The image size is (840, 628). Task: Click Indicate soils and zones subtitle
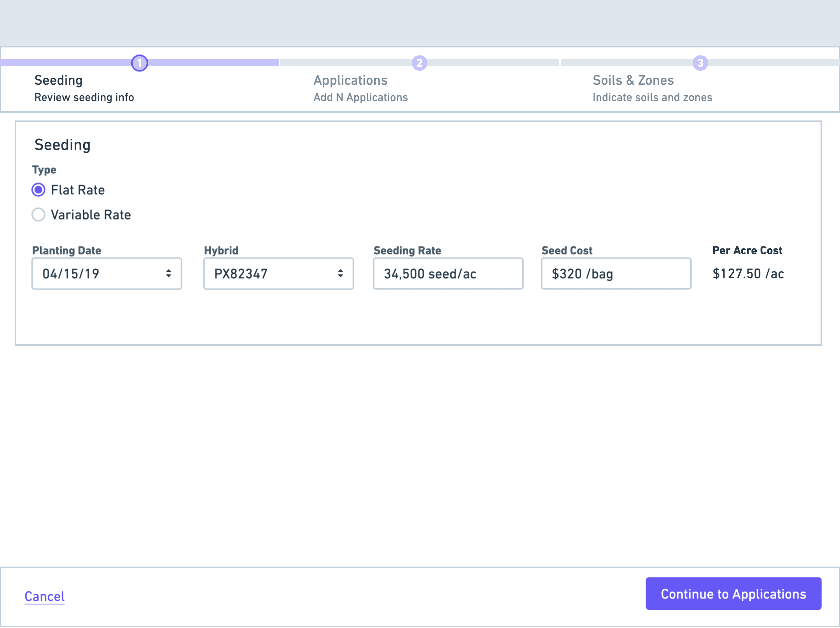(x=652, y=98)
